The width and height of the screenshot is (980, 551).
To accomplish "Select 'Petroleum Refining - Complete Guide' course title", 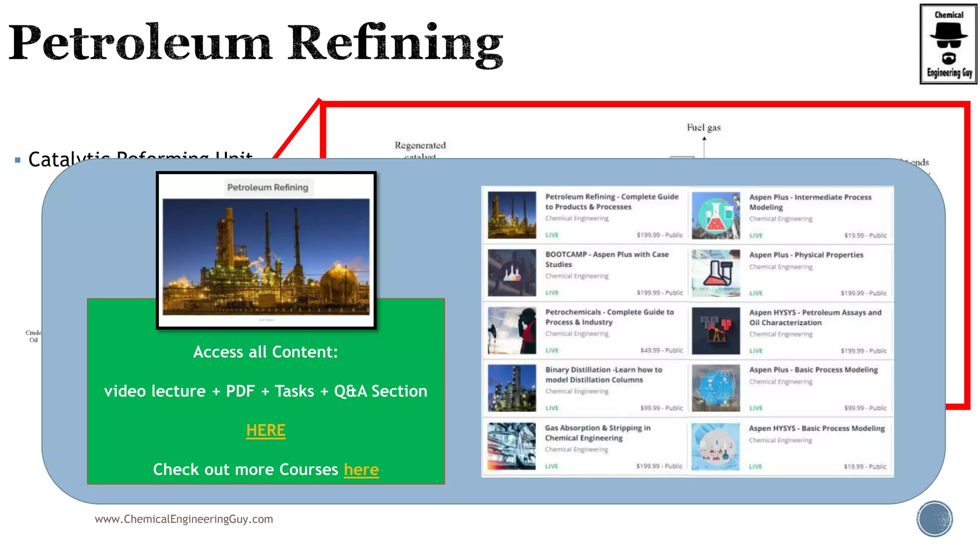I will click(612, 202).
